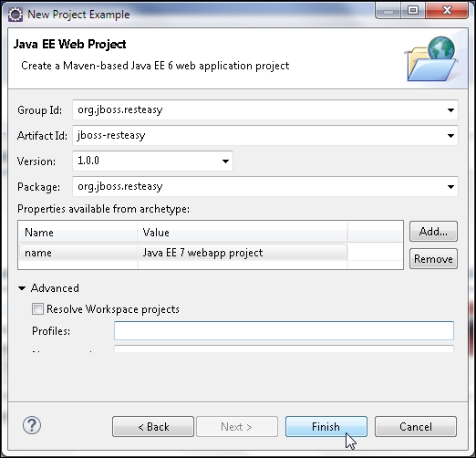Enable Resolve Workspace projects checkbox
The height and width of the screenshot is (458, 476).
point(37,309)
